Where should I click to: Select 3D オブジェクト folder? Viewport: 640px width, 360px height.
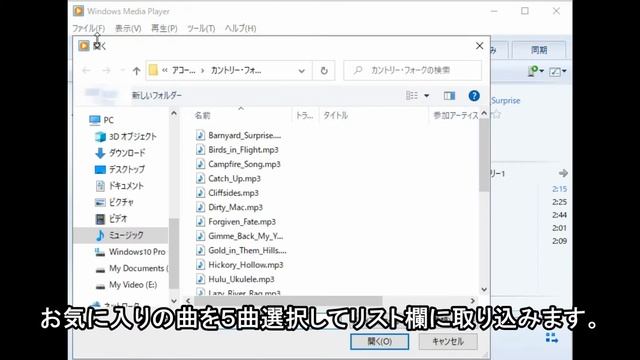coord(126,136)
